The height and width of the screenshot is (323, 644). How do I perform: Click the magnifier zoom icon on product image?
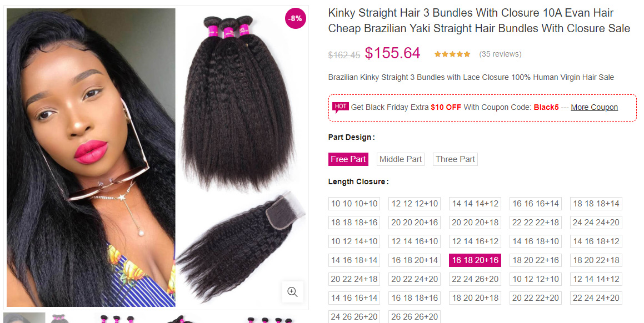click(x=292, y=292)
